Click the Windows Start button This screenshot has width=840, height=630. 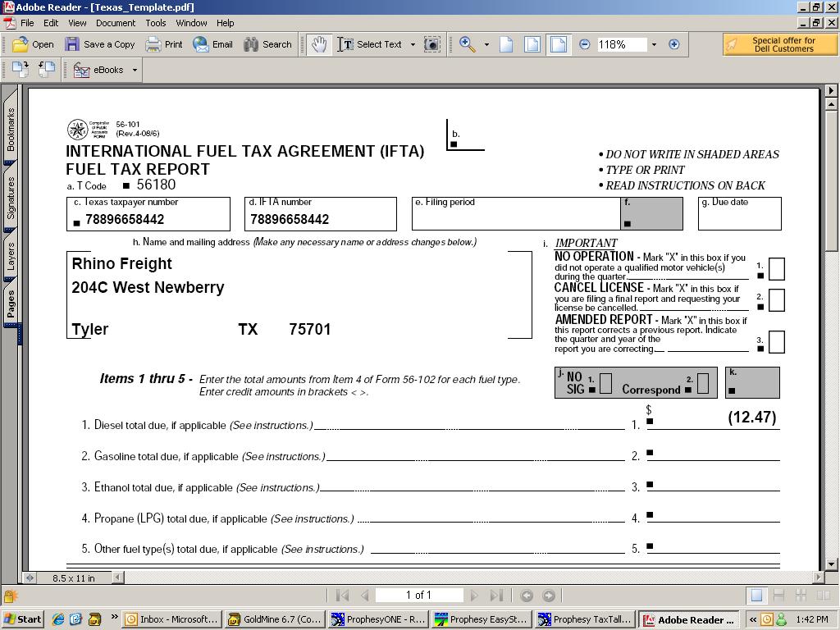(23, 619)
